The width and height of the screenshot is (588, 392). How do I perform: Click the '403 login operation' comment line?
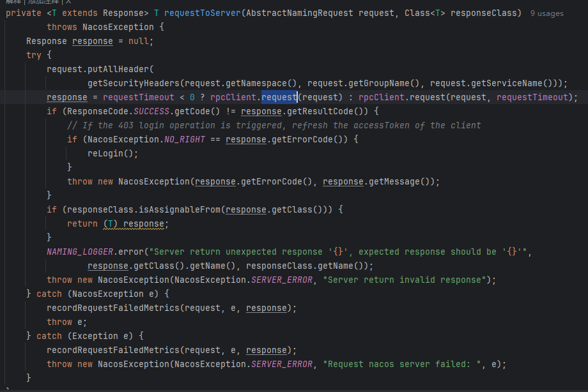pyautogui.click(x=274, y=125)
